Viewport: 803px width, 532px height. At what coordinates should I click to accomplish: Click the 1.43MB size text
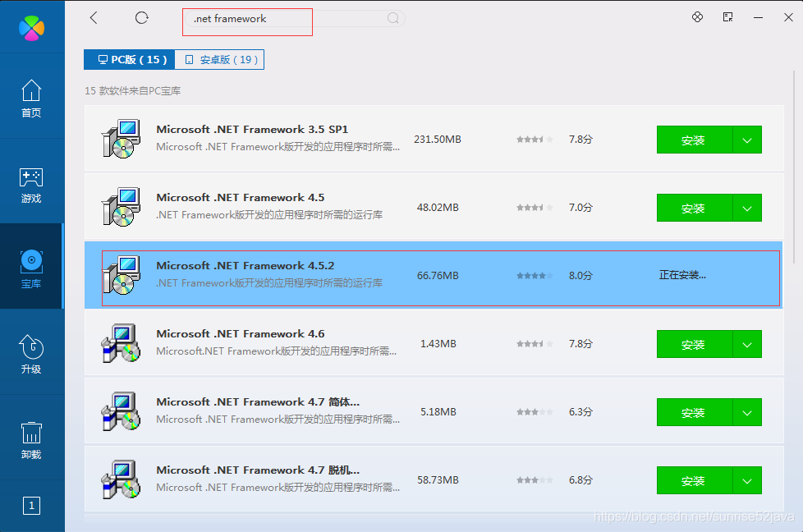(x=438, y=343)
